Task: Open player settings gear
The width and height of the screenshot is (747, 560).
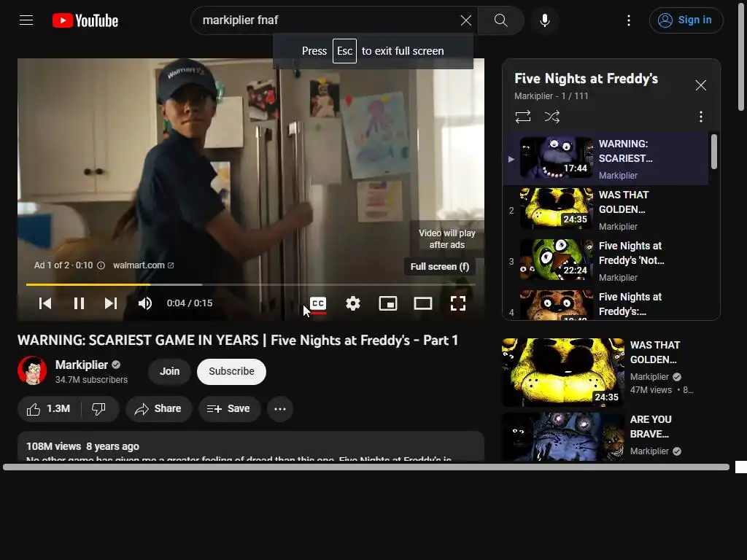Action: 352,303
